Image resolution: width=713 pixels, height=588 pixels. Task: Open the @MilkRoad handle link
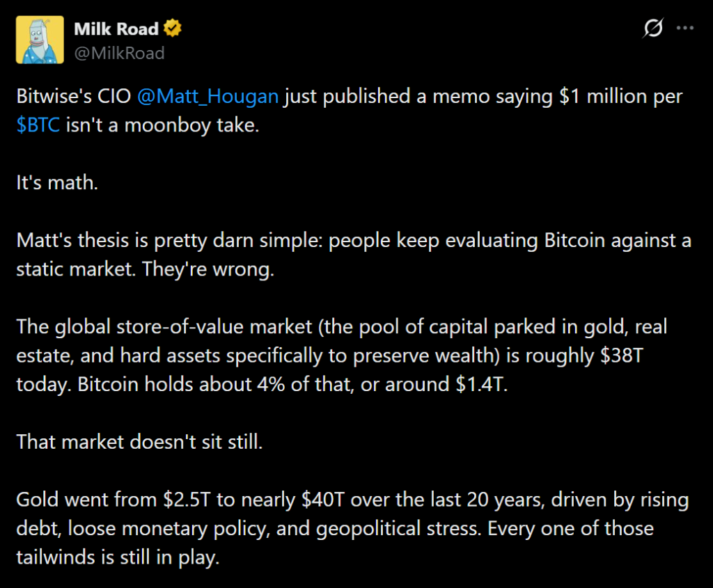119,53
